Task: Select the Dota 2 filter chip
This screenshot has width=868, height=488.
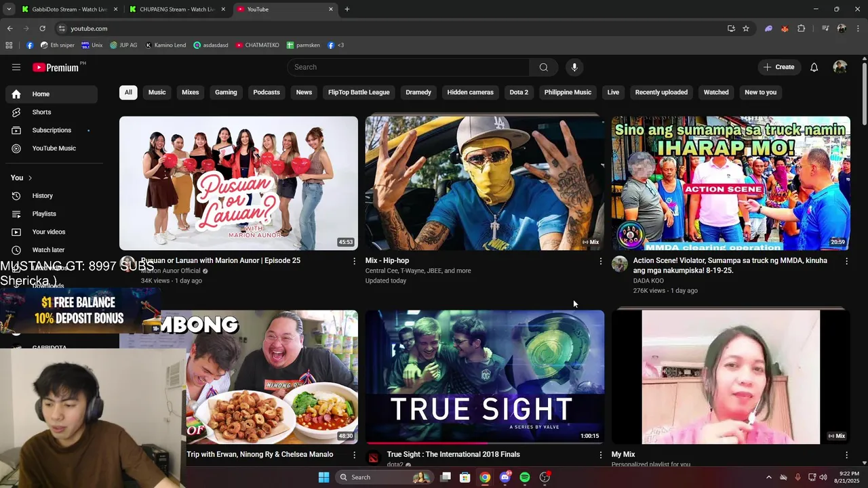Action: click(519, 92)
